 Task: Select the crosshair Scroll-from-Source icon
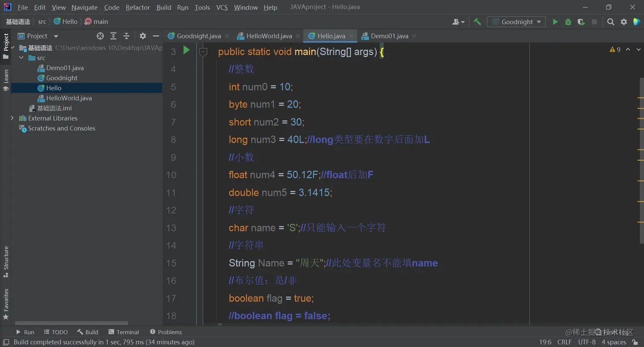(100, 36)
